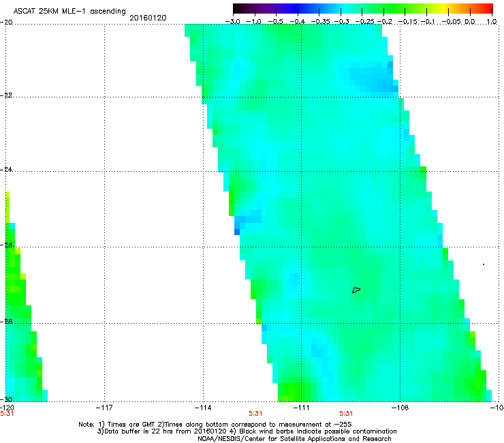Click the -3.0 color bar label

pyautogui.click(x=232, y=22)
